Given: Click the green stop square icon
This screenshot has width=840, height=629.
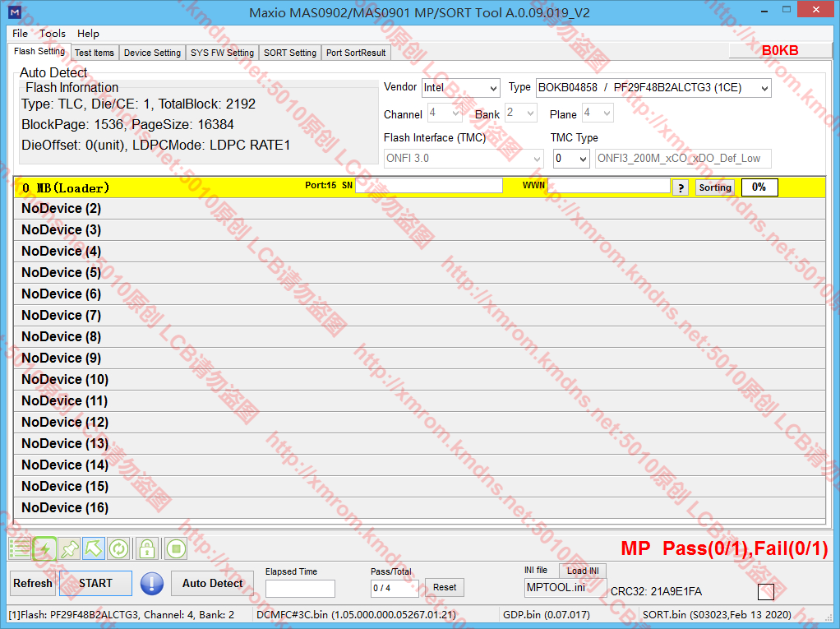Looking at the screenshot, I should point(175,548).
